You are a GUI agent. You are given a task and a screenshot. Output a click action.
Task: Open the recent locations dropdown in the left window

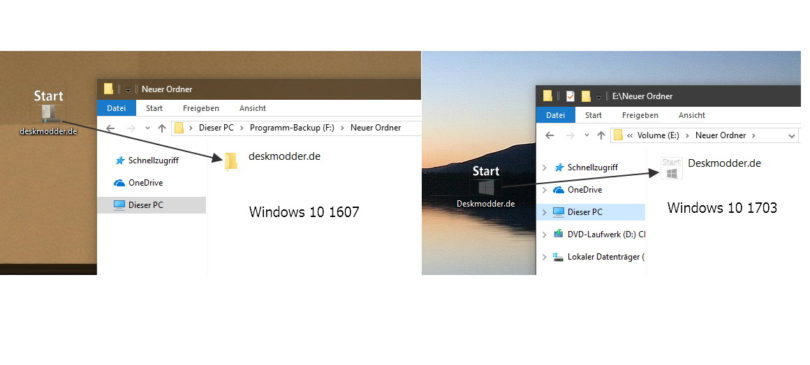pyautogui.click(x=148, y=128)
